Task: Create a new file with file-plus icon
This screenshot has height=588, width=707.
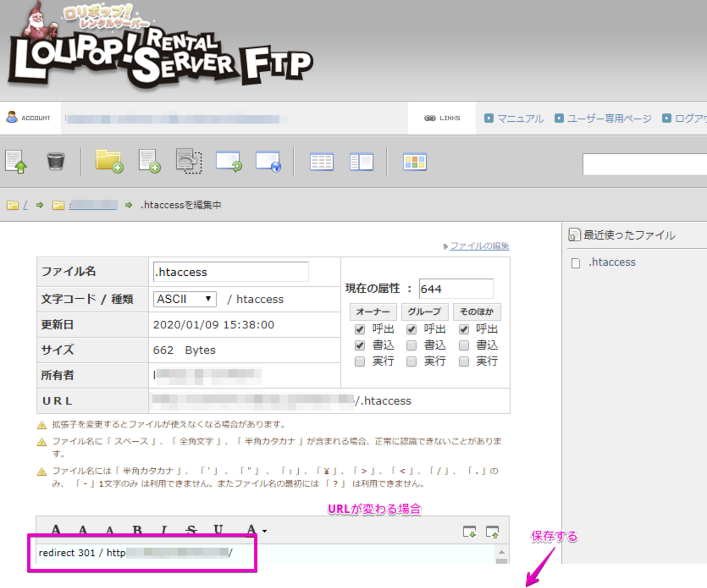Action: pos(149,161)
